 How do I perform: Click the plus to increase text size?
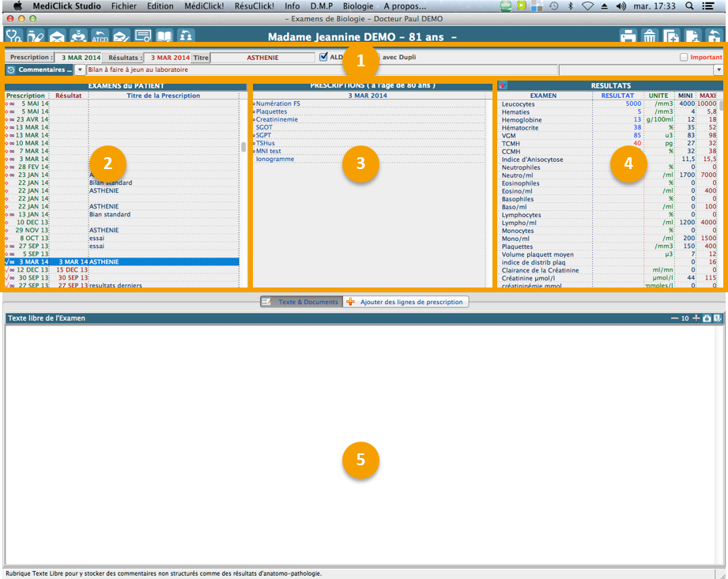coord(696,318)
